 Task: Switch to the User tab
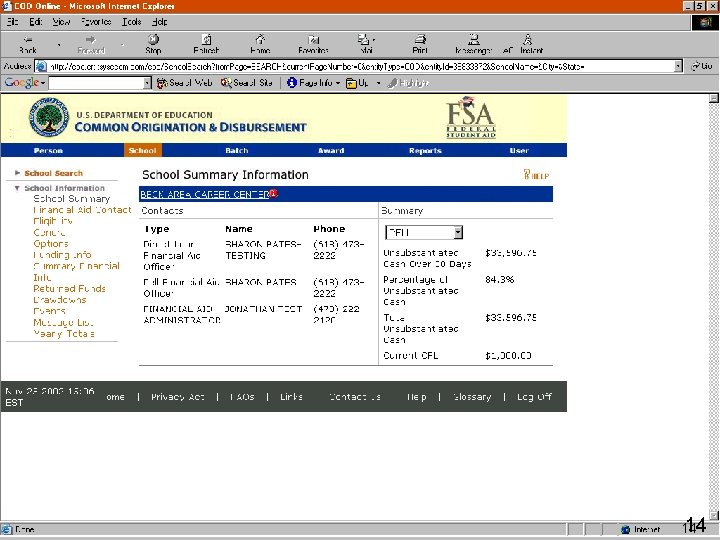point(519,151)
